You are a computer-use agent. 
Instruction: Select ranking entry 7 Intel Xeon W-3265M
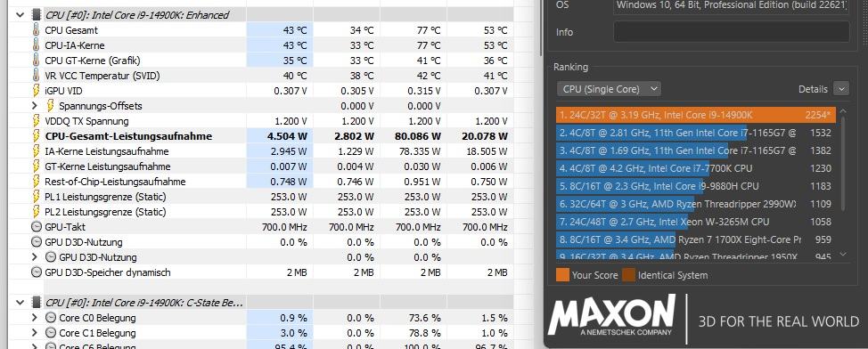696,222
